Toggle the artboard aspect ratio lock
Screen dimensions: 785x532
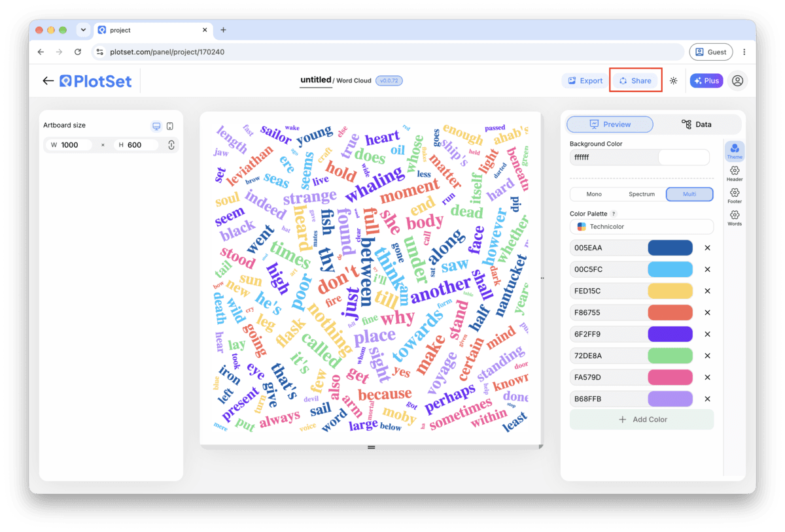(171, 145)
